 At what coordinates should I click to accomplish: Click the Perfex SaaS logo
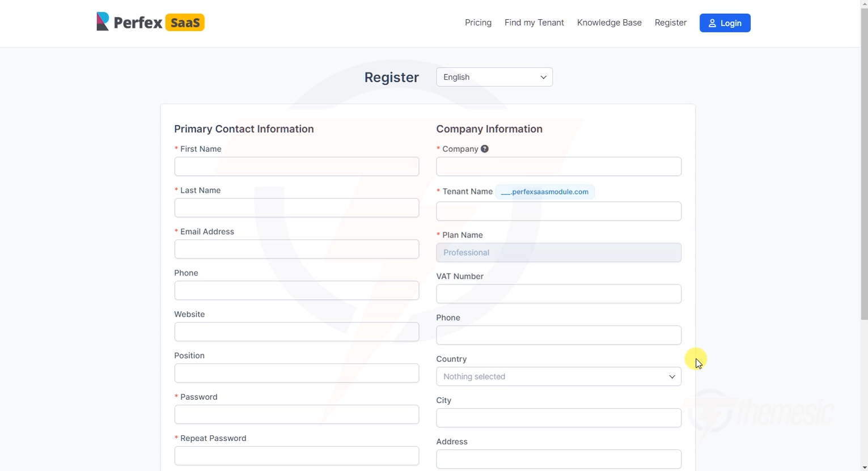click(150, 22)
